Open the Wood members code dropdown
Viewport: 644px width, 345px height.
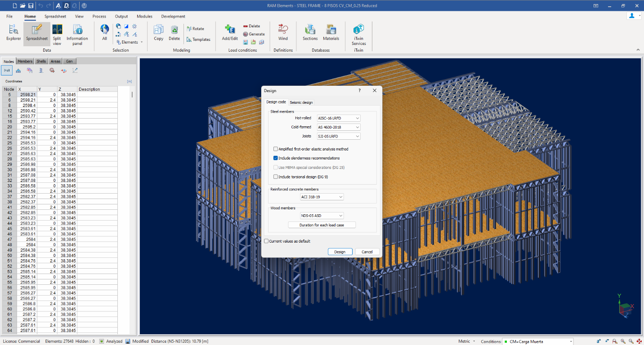click(322, 216)
